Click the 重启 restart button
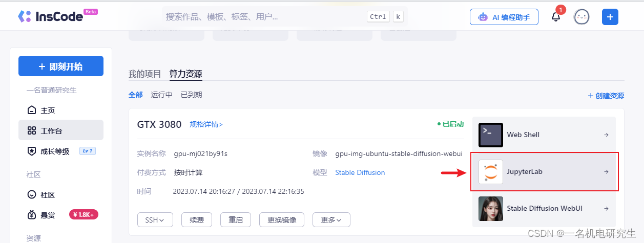644x243 pixels. (236, 220)
